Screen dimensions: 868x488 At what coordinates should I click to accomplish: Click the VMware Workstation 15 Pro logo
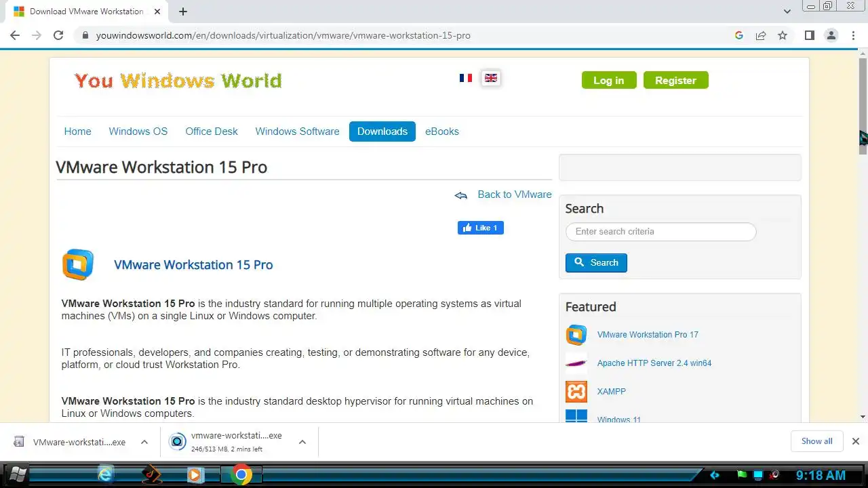tap(78, 264)
